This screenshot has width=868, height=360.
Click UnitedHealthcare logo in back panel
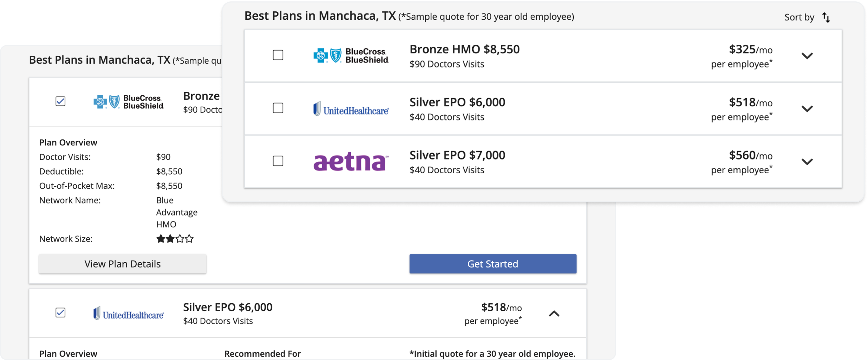pyautogui.click(x=128, y=313)
